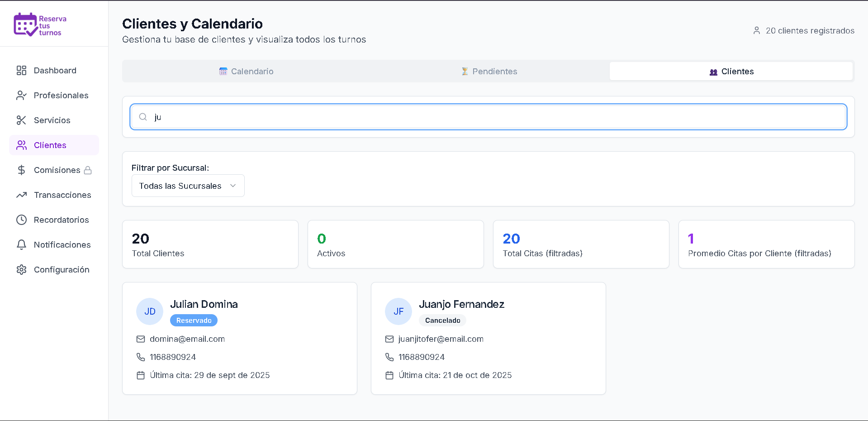
Task: Expand the sucursal filter chevron
Action: click(232, 186)
